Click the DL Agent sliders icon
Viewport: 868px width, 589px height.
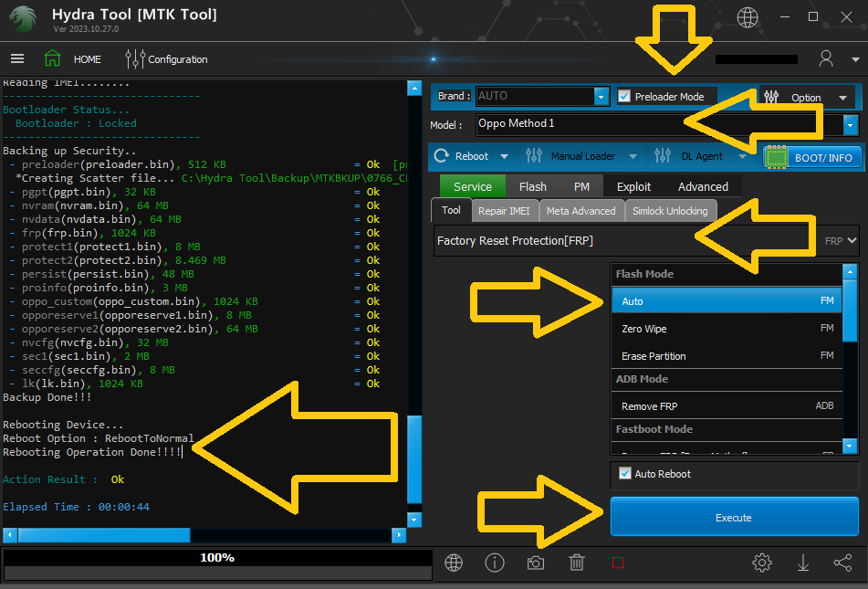click(x=663, y=156)
